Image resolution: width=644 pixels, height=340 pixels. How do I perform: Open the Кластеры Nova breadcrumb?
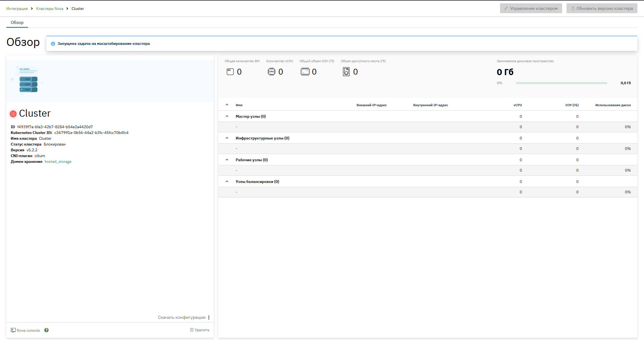[49, 9]
